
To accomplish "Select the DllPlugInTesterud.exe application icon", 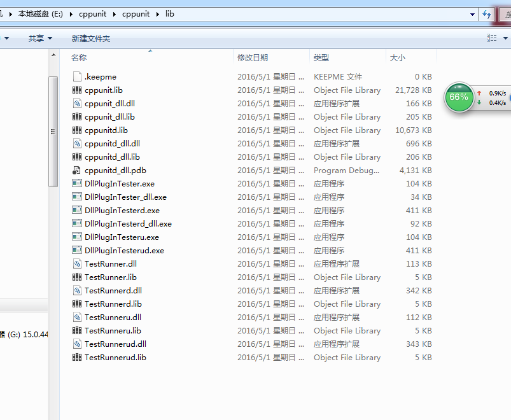I will (x=77, y=250).
